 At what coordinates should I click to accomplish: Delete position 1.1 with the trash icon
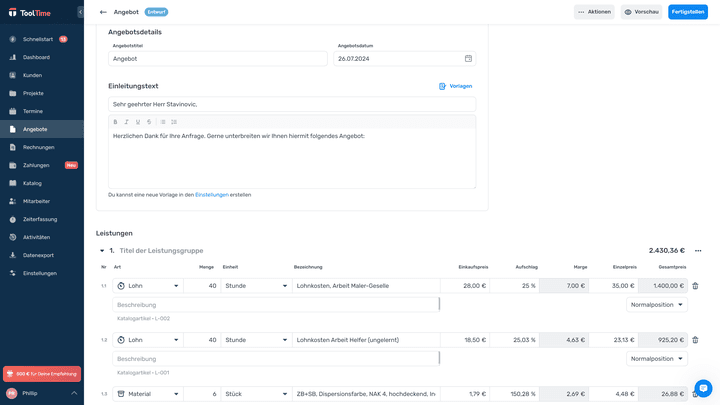[x=696, y=286]
